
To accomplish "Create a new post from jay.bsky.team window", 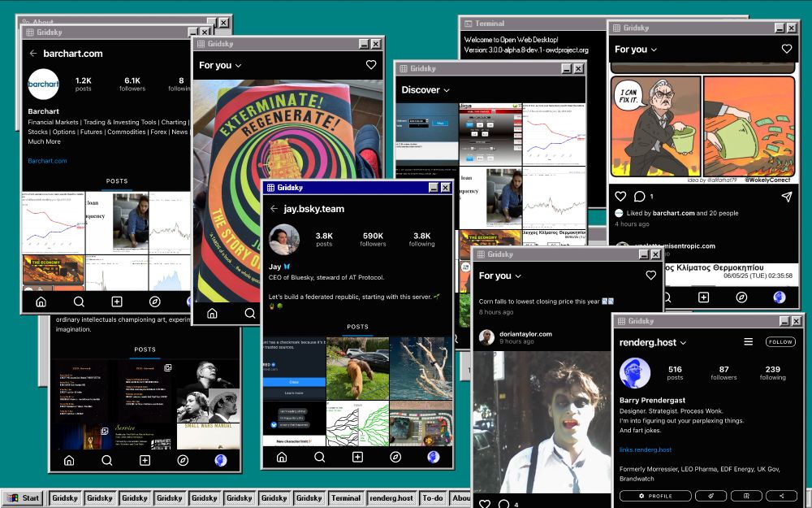I will (357, 457).
